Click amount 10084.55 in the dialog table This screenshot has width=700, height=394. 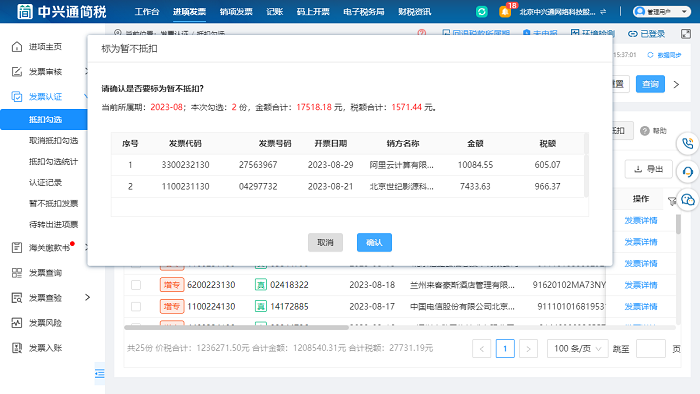tap(475, 165)
